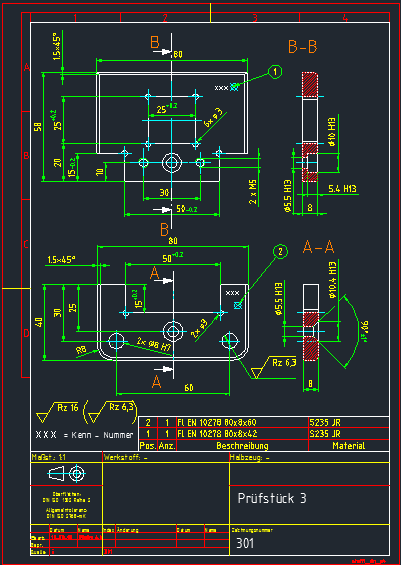Select balloon callout number 2

coord(281,252)
